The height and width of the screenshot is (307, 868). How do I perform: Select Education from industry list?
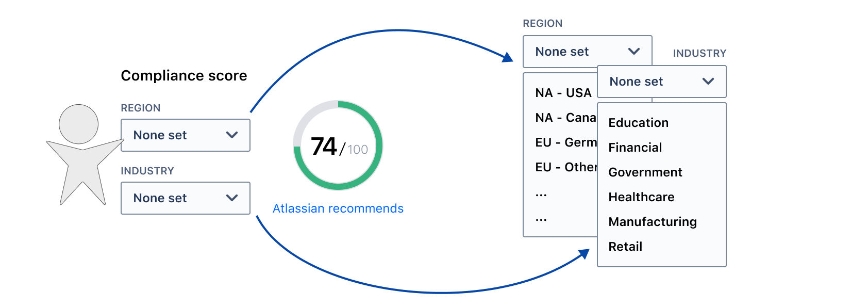pos(639,123)
